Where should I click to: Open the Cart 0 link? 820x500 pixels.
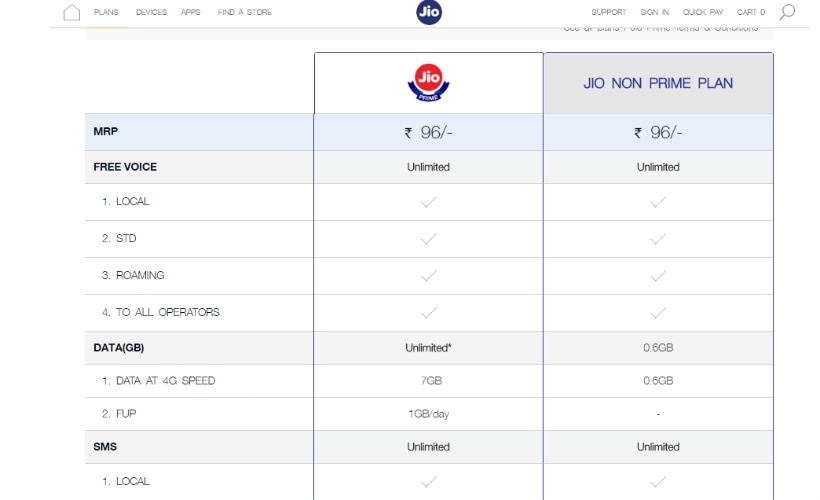click(x=751, y=12)
